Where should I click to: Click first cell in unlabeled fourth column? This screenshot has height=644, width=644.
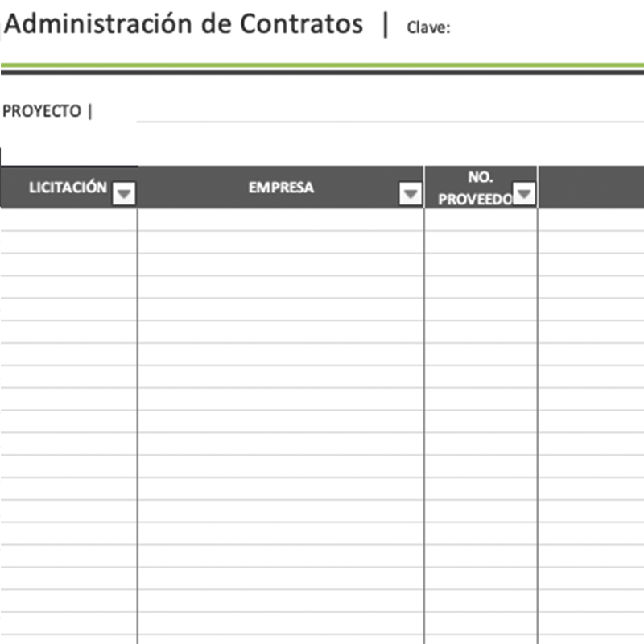pyautogui.click(x=591, y=220)
